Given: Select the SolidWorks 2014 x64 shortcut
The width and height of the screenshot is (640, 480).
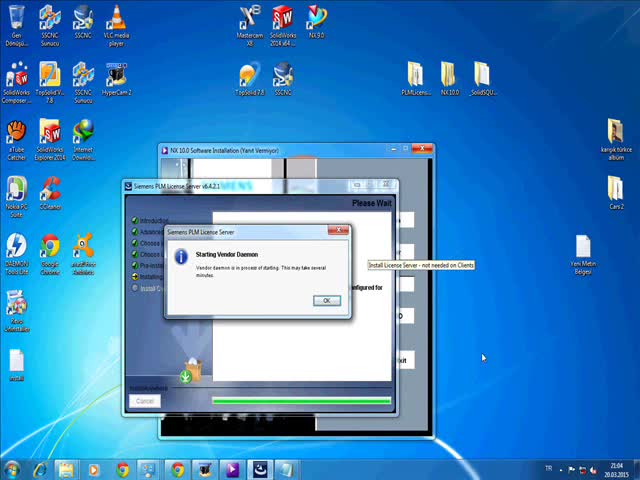Looking at the screenshot, I should (x=283, y=24).
